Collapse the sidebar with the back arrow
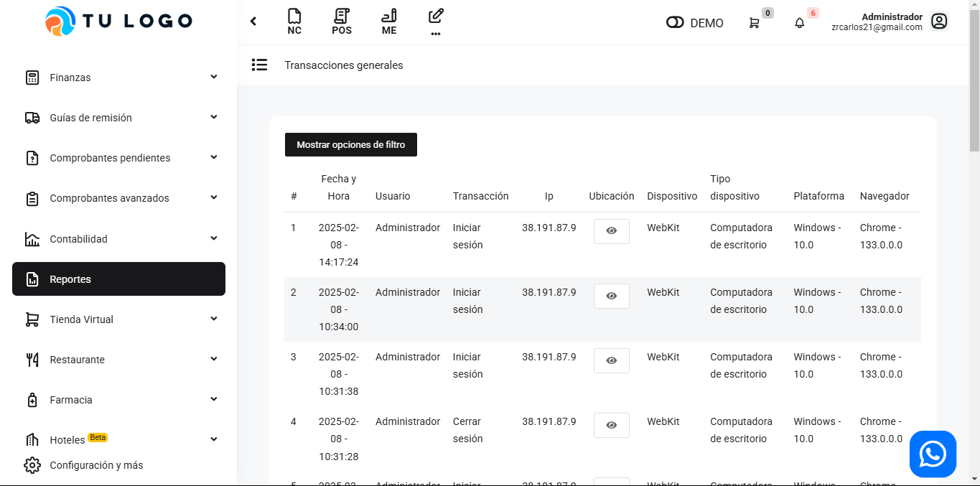Screen dimensions: 980x486 (253, 22)
